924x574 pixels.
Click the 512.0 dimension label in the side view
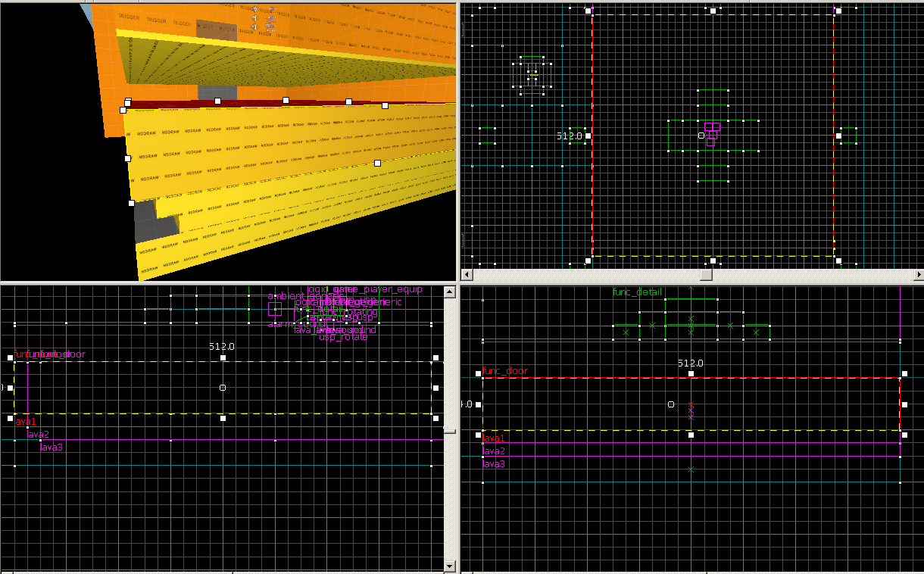coord(690,363)
